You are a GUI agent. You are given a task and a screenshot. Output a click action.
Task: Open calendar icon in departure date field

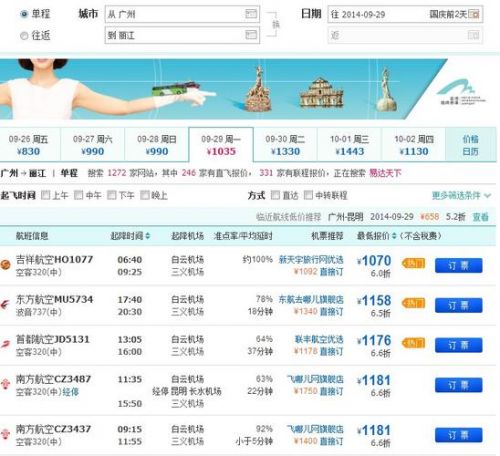(x=474, y=14)
